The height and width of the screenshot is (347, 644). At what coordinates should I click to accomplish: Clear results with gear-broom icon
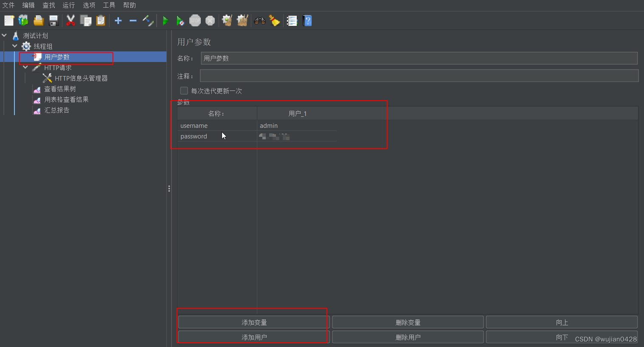coord(227,20)
